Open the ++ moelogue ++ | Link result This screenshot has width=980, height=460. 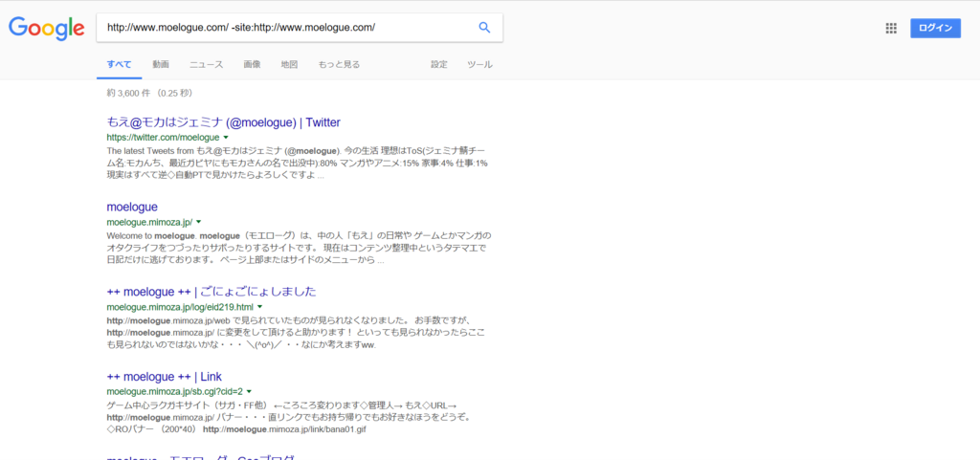165,377
